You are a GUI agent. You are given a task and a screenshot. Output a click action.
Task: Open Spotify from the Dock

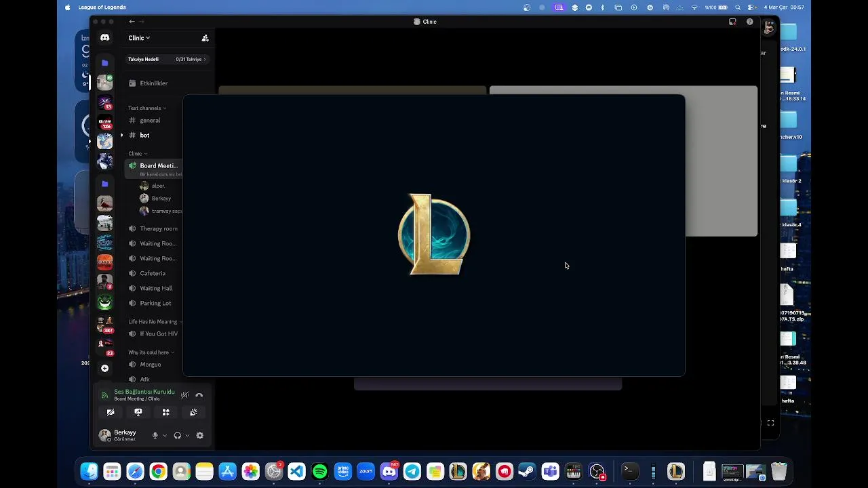point(319,471)
